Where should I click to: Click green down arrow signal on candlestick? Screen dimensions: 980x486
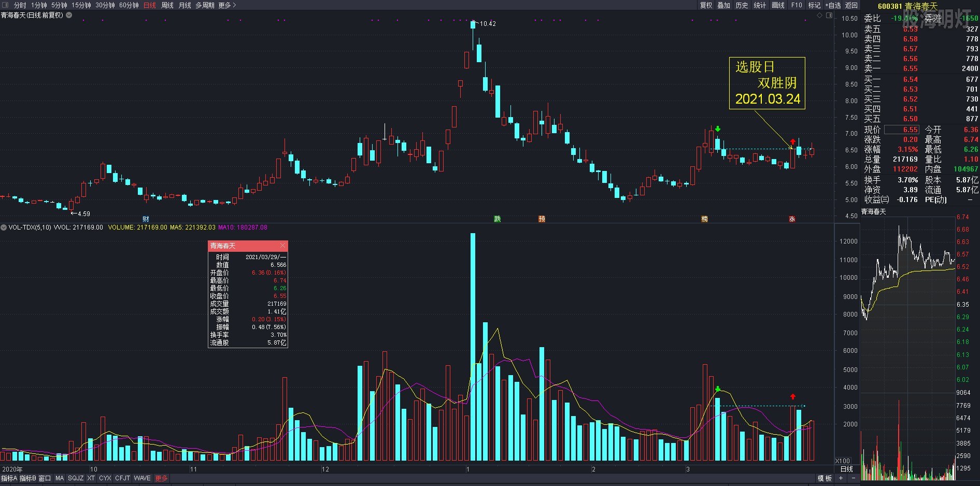click(x=717, y=129)
